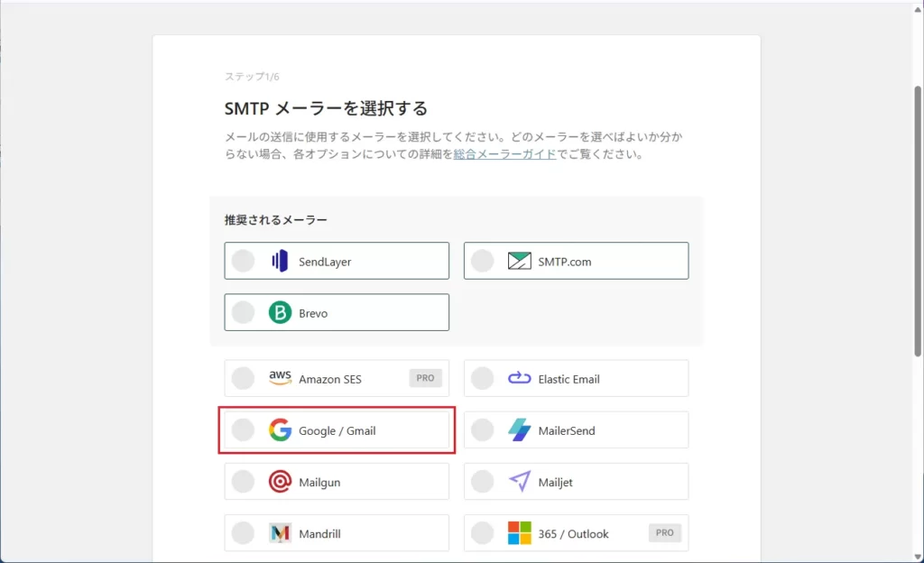The image size is (924, 563).
Task: Click the Mandrill M logo icon
Action: pyautogui.click(x=280, y=533)
